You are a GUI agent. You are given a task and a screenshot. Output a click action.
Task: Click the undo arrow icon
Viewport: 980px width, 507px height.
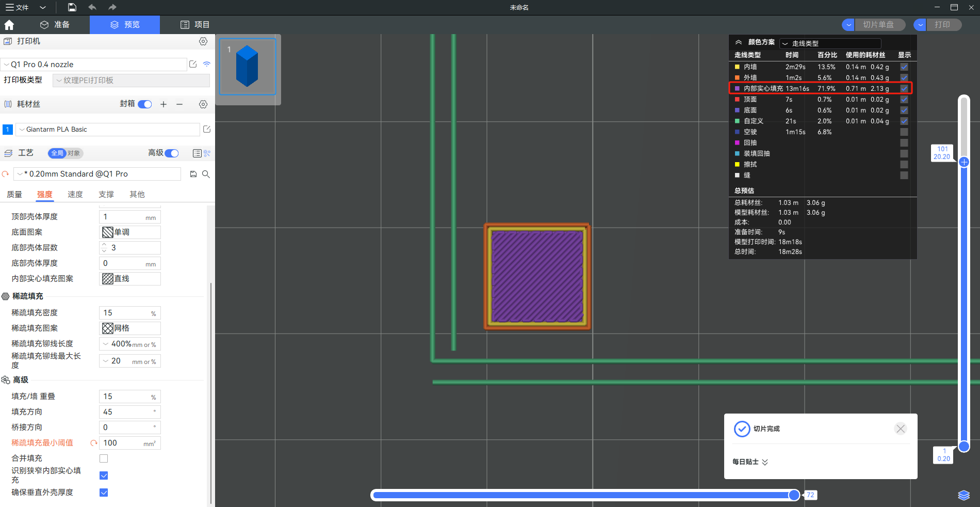(92, 7)
